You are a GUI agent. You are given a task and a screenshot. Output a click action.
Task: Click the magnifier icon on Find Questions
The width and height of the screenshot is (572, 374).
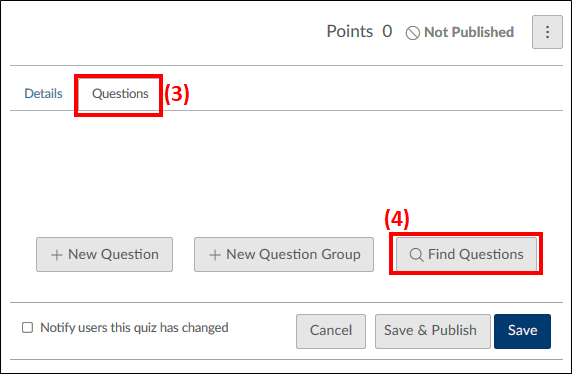pyautogui.click(x=416, y=255)
